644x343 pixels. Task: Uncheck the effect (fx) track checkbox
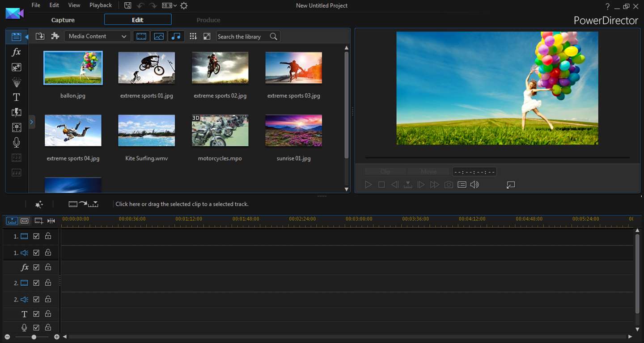[x=36, y=267]
